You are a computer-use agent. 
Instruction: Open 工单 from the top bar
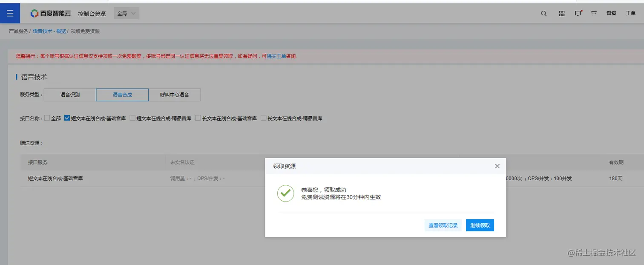coord(630,13)
